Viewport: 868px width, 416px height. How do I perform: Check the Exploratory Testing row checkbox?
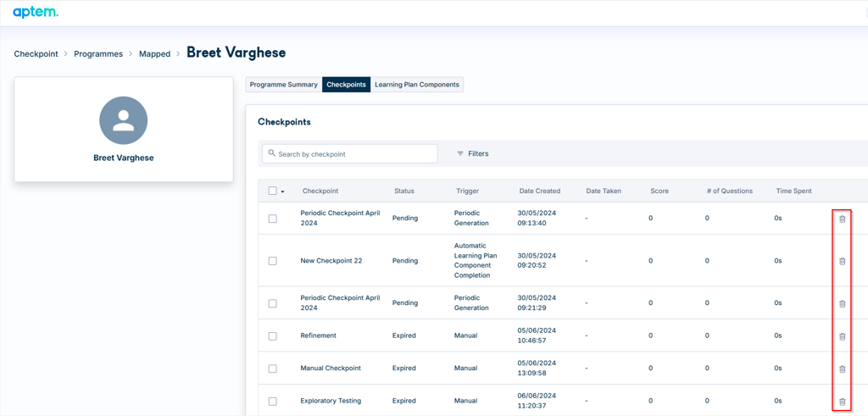272,401
